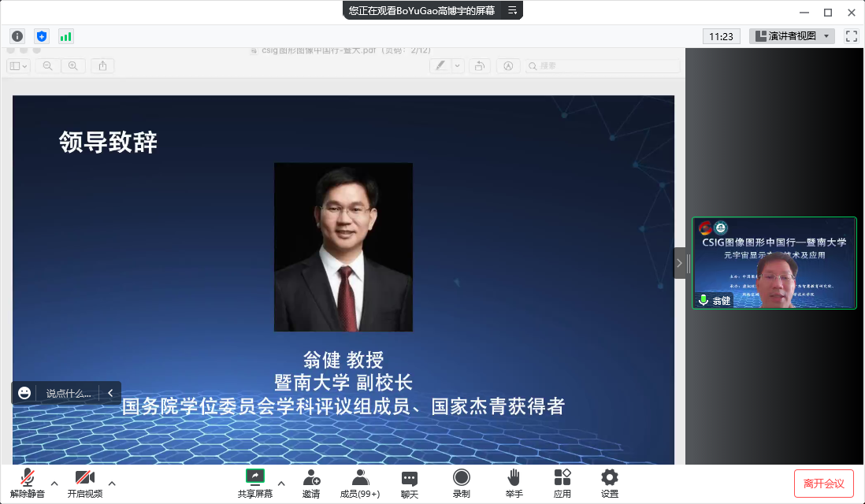Start recording with 录制
The height and width of the screenshot is (504, 865).
(461, 484)
